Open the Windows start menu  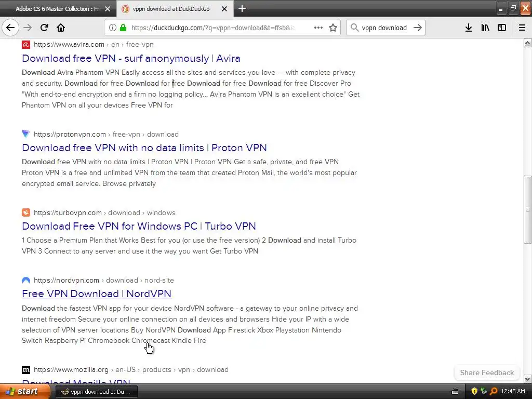pos(25,392)
